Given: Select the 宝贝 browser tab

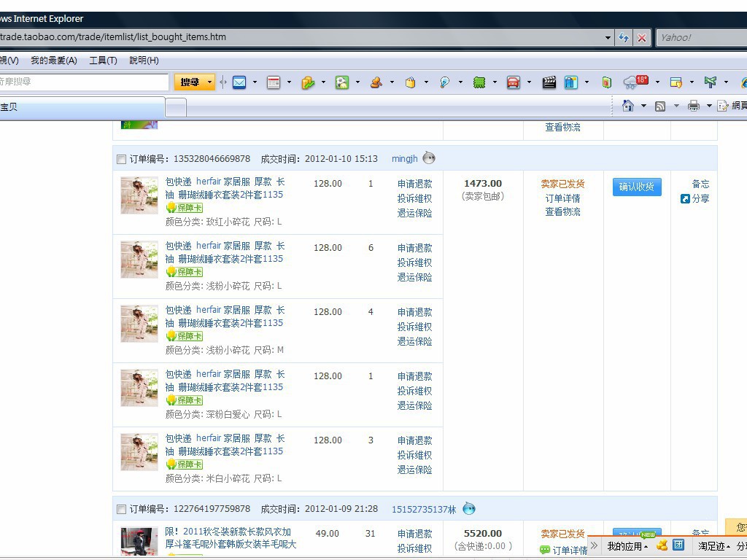Looking at the screenshot, I should [x=81, y=107].
